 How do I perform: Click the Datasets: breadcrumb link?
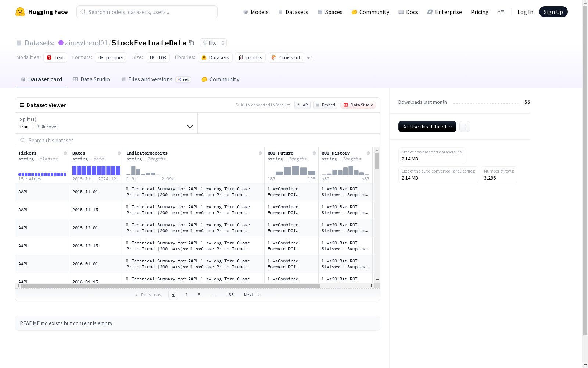point(40,43)
